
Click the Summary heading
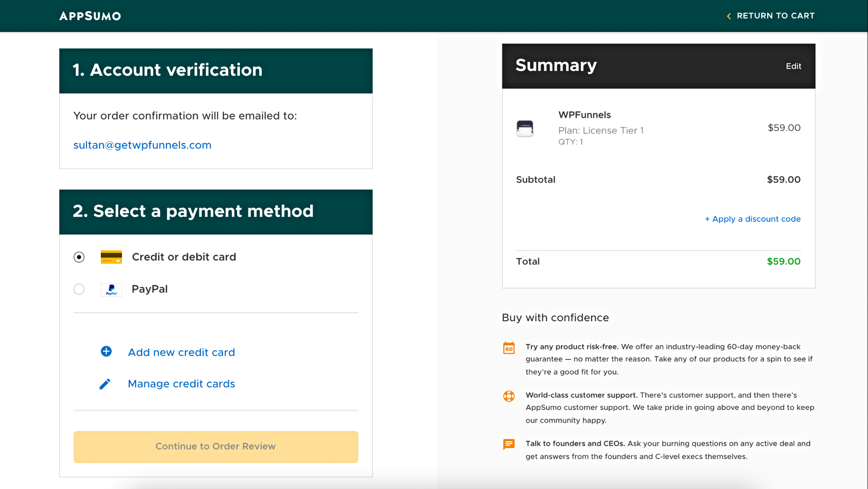(556, 65)
